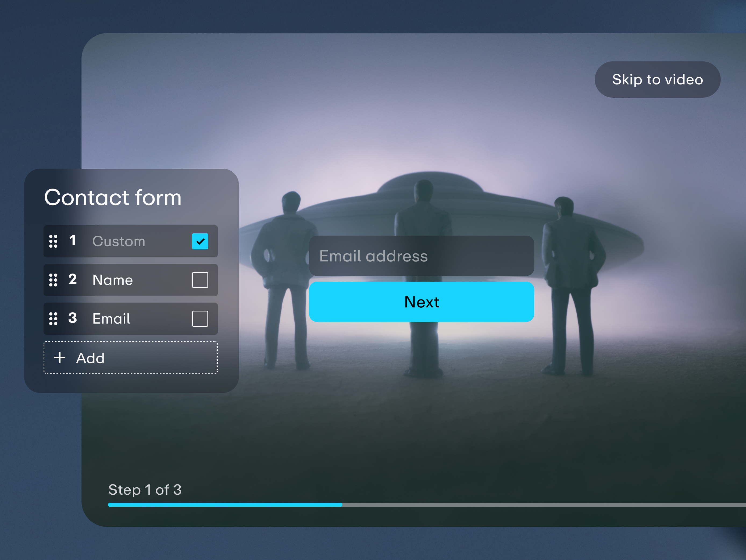The width and height of the screenshot is (746, 560).
Task: Click the number 3 in the Email row
Action: (72, 318)
